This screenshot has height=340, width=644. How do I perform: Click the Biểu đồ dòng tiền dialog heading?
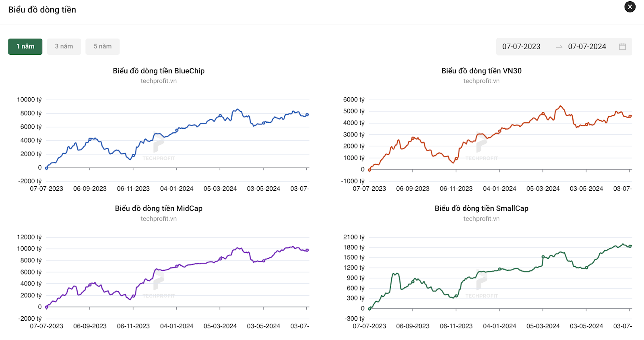click(42, 10)
